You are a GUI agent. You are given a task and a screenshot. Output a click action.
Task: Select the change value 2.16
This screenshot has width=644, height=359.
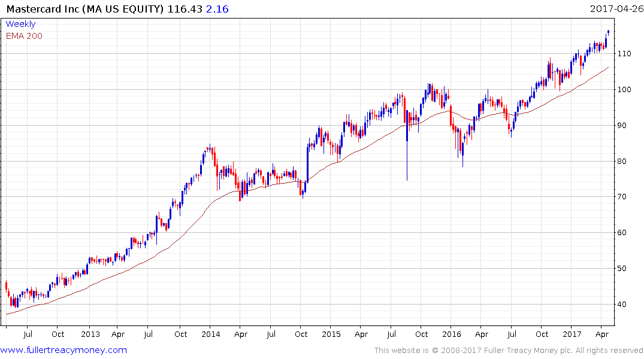tap(217, 9)
